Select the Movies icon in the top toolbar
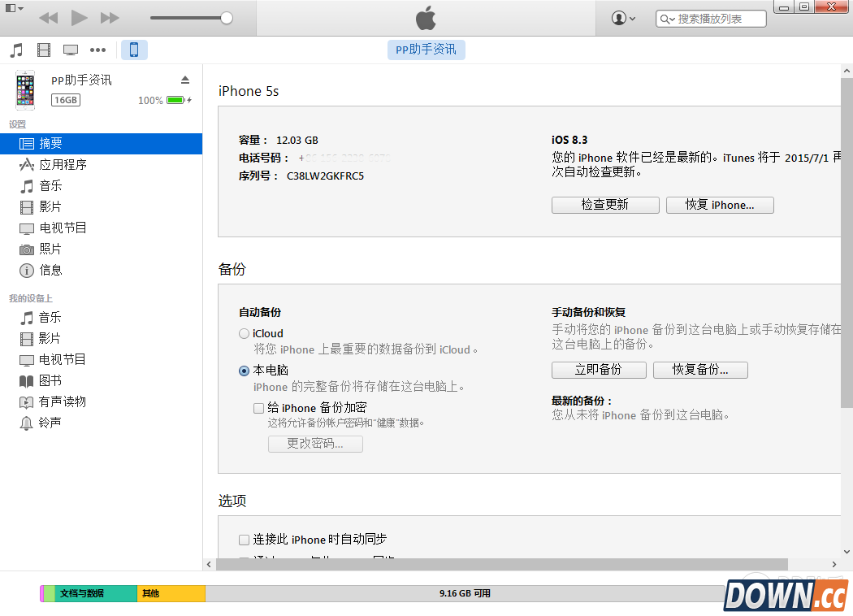853x616 pixels. pyautogui.click(x=43, y=50)
